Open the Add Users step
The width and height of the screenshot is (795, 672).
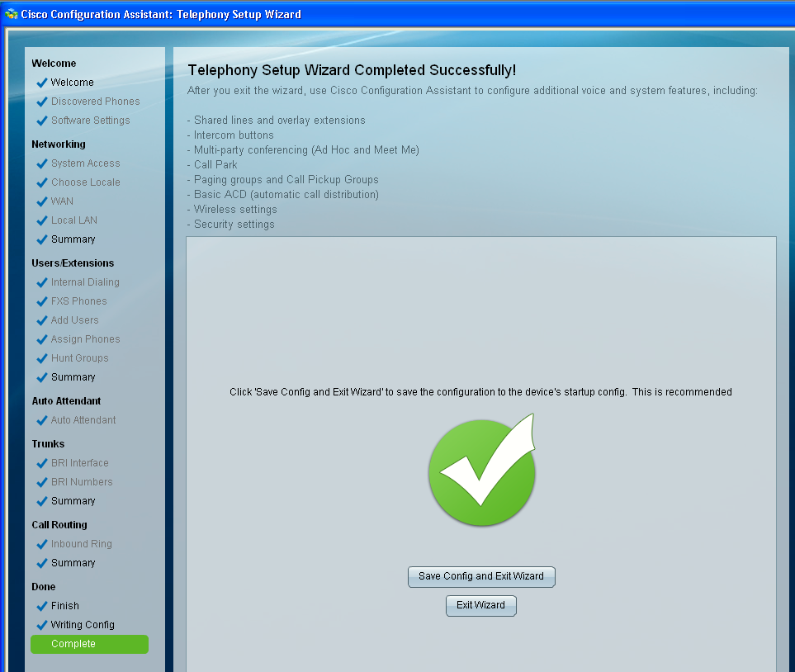(x=74, y=320)
